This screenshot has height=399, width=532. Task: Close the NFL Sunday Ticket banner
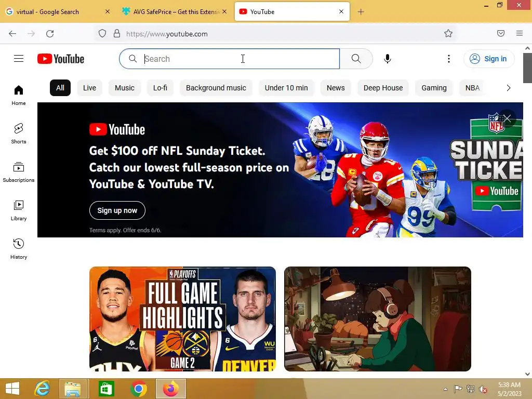[x=507, y=118]
